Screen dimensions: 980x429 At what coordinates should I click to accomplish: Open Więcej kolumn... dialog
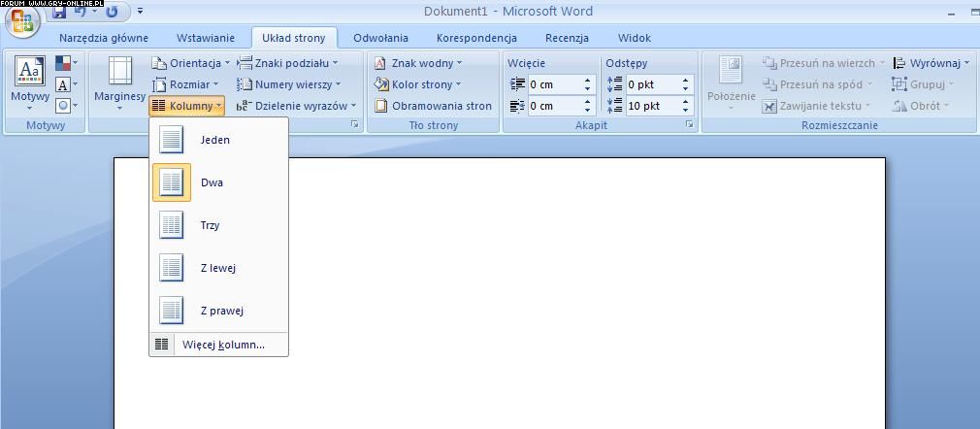[x=218, y=345]
